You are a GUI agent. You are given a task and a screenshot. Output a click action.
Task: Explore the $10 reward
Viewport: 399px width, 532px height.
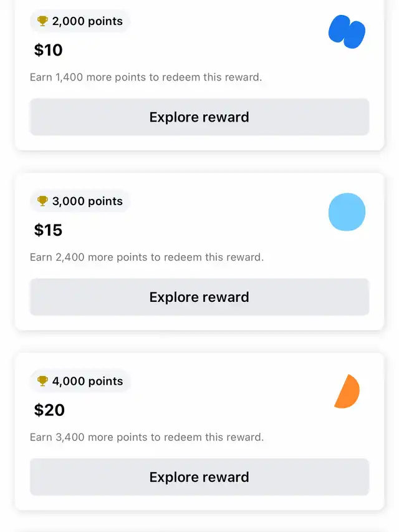coord(199,117)
